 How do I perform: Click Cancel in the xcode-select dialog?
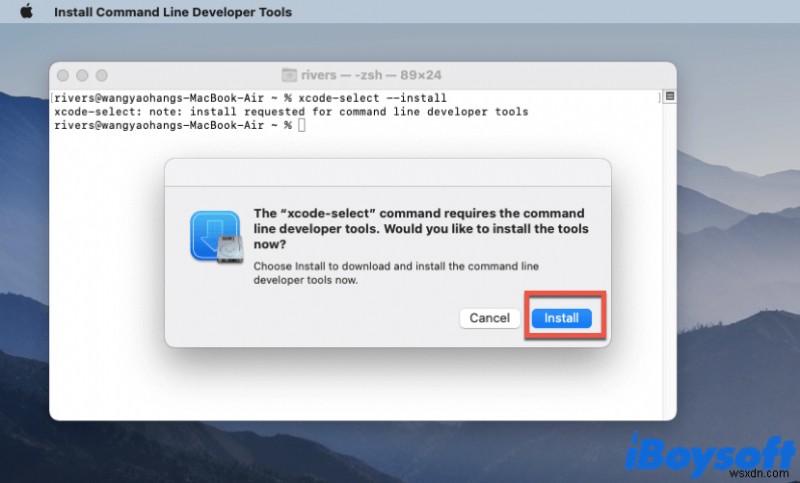[489, 318]
